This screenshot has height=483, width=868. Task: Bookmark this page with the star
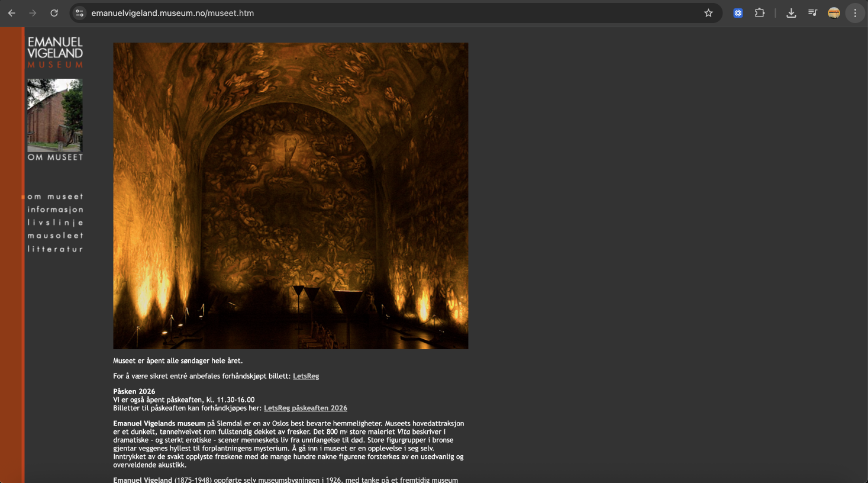708,13
